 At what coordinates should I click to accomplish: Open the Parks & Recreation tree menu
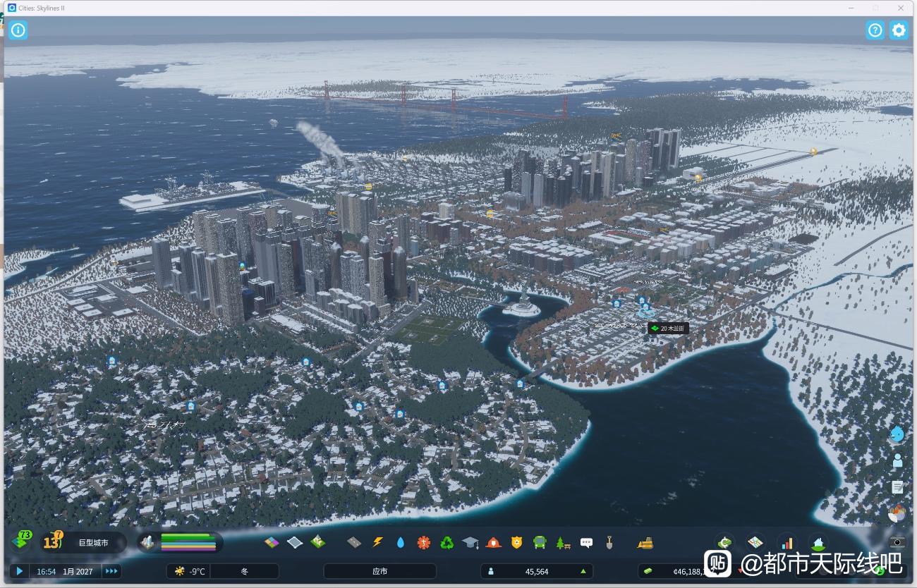[563, 542]
